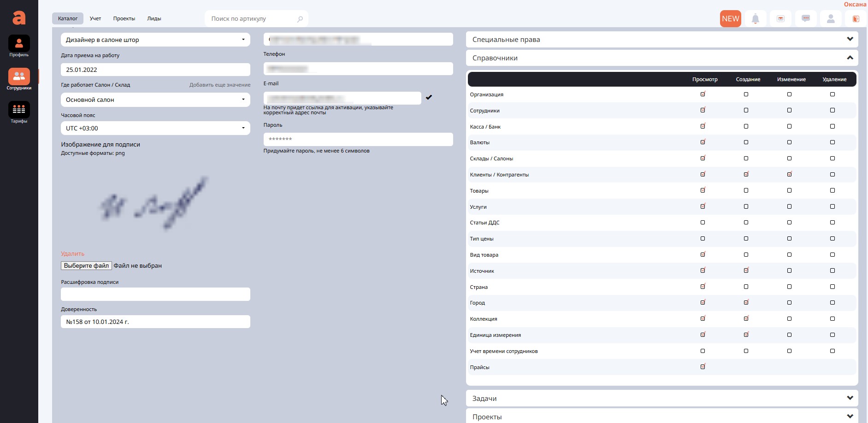Open the mail envelope icon
Viewport: 868px width, 423px height.
(780, 19)
